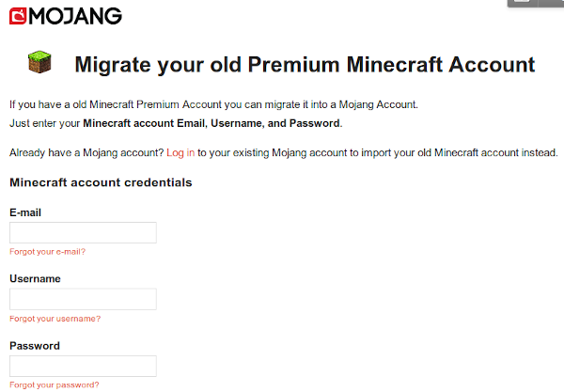Screen dimensions: 564x392
Task: Click the E-mail field label
Action: [x=25, y=212]
